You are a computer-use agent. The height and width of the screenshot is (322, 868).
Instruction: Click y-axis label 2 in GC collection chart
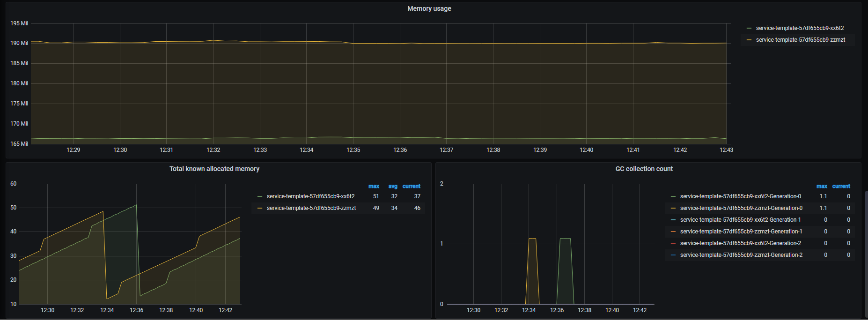[x=441, y=184]
